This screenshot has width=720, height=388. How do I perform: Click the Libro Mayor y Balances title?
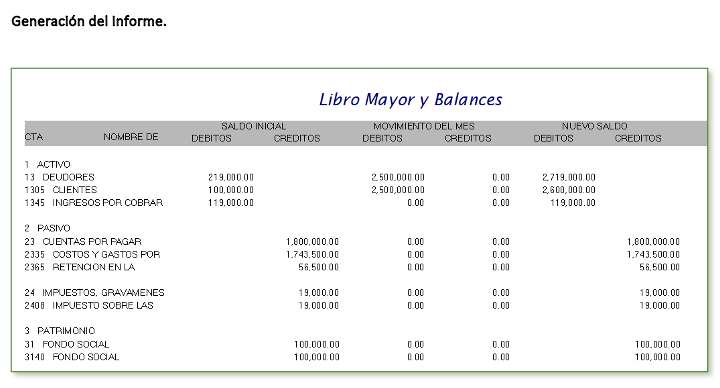coord(411,100)
